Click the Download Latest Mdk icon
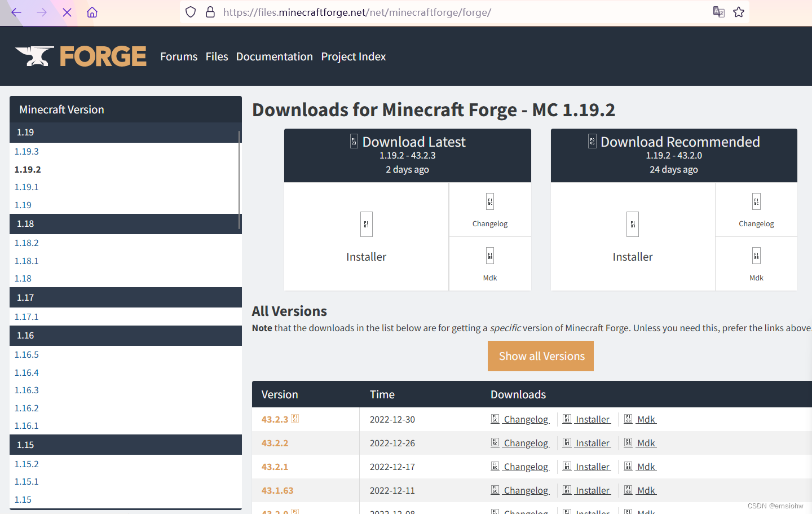The image size is (812, 514). pyautogui.click(x=490, y=256)
